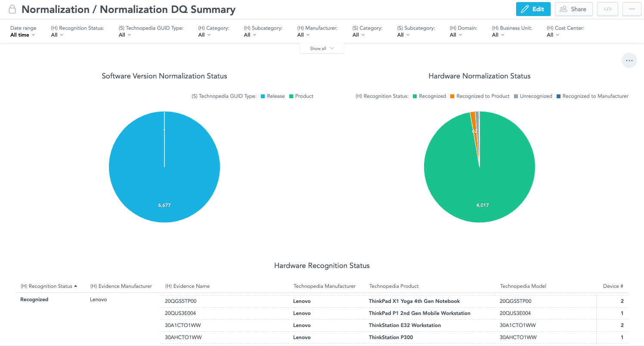Open the top-right more options menu
Screen dimensions: 644x346
click(x=632, y=9)
